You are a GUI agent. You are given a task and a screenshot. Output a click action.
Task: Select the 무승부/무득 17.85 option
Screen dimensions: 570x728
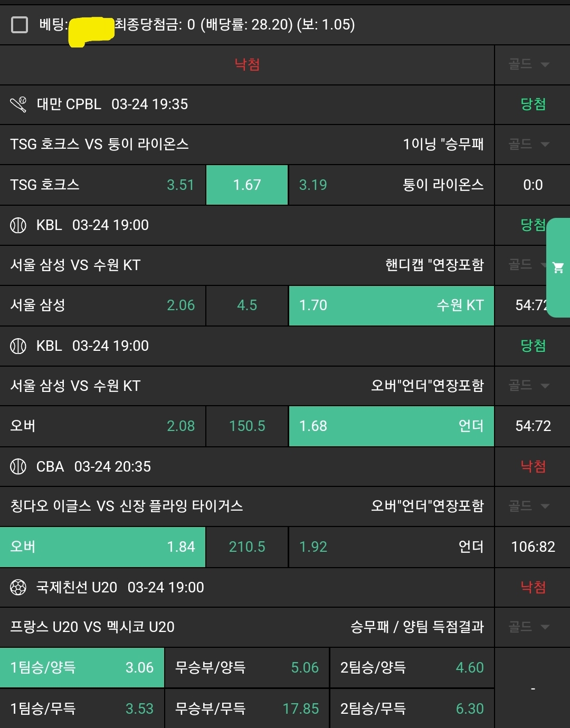(247, 708)
